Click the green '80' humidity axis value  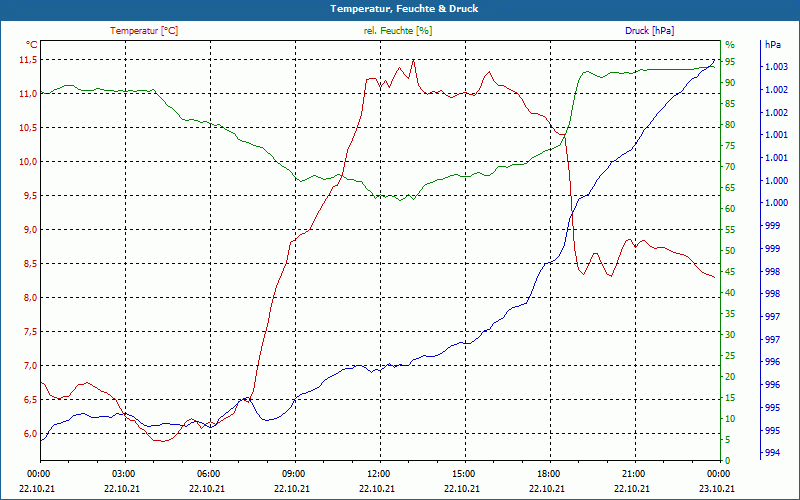[730, 125]
